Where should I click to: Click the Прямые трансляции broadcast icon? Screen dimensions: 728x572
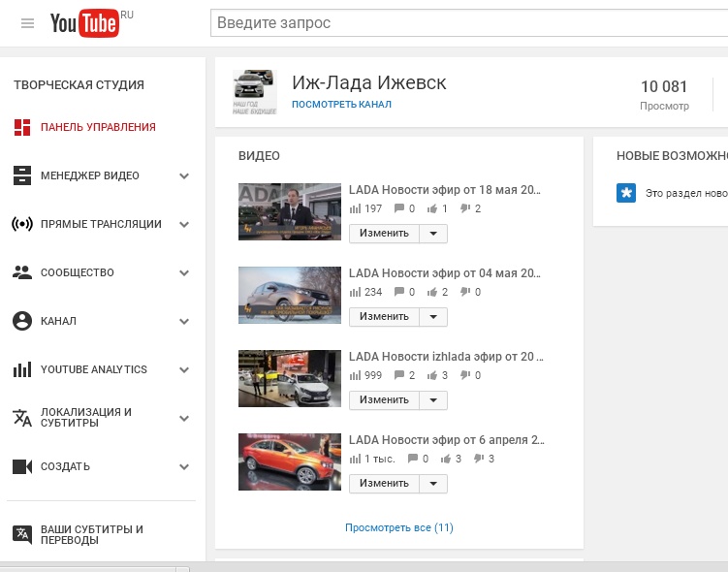pyautogui.click(x=22, y=224)
